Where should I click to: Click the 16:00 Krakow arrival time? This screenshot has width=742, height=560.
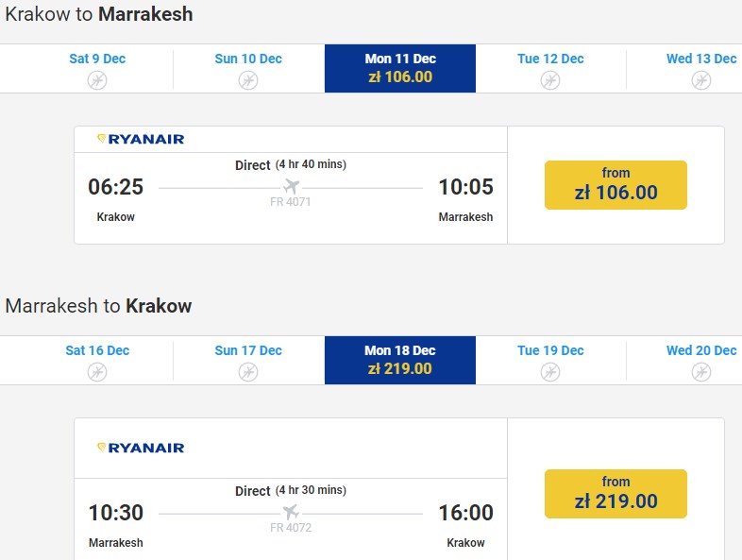click(465, 513)
